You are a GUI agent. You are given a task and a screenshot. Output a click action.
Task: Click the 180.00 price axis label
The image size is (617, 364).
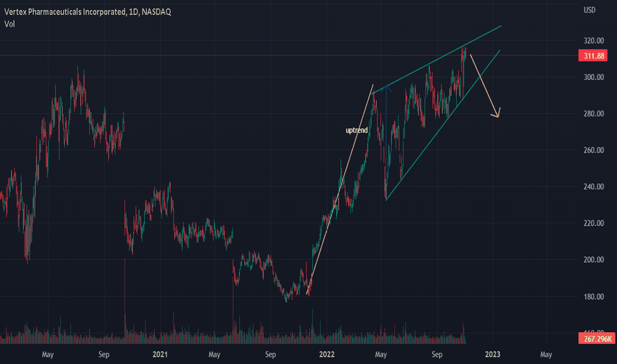click(x=594, y=296)
